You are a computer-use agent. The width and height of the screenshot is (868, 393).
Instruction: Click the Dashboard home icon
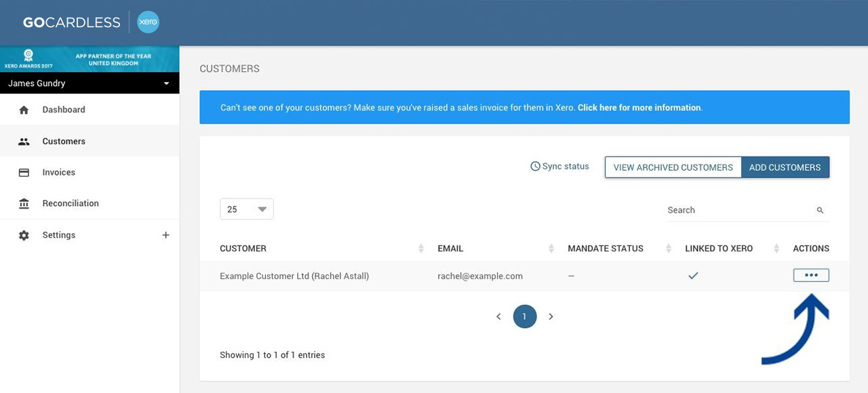coord(24,110)
